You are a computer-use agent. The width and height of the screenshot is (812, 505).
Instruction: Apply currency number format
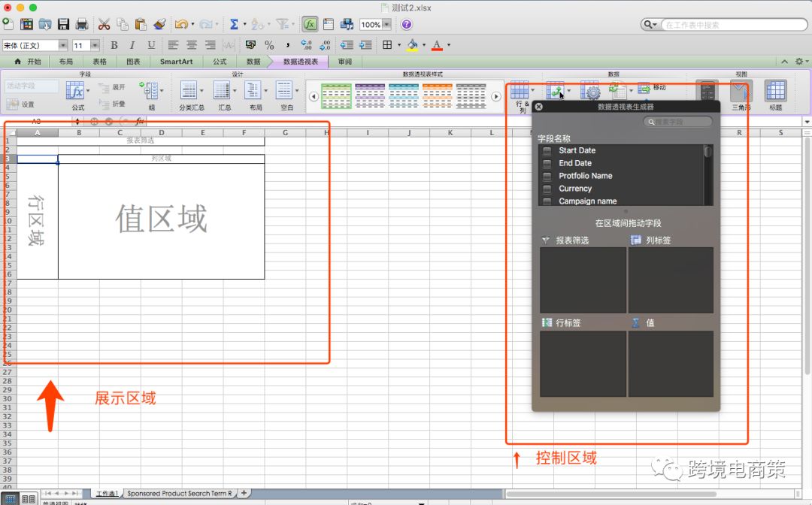[x=250, y=45]
